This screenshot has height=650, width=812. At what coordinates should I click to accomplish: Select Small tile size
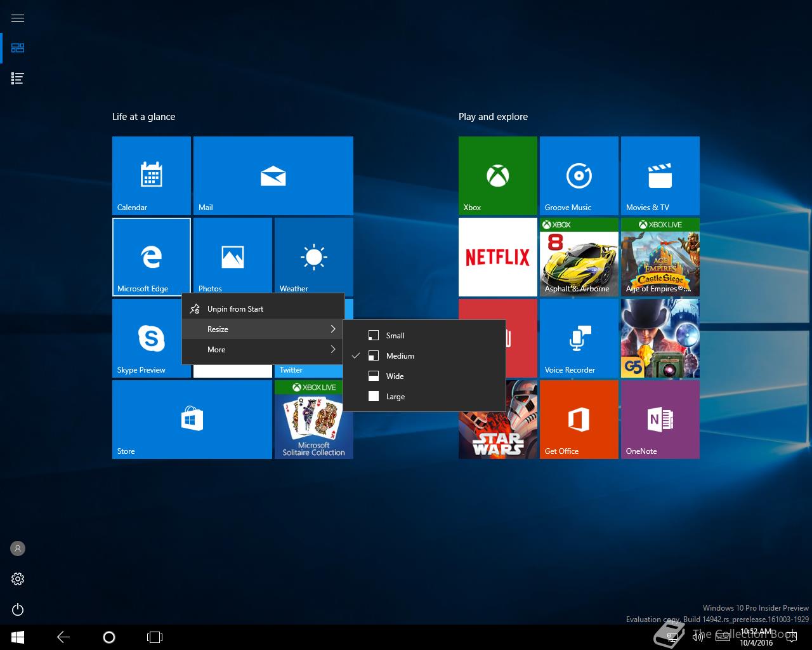[x=395, y=336]
